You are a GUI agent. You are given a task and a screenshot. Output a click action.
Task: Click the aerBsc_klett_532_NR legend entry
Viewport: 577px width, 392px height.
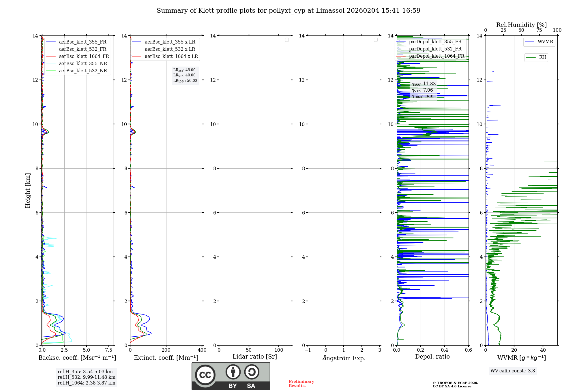[77, 71]
